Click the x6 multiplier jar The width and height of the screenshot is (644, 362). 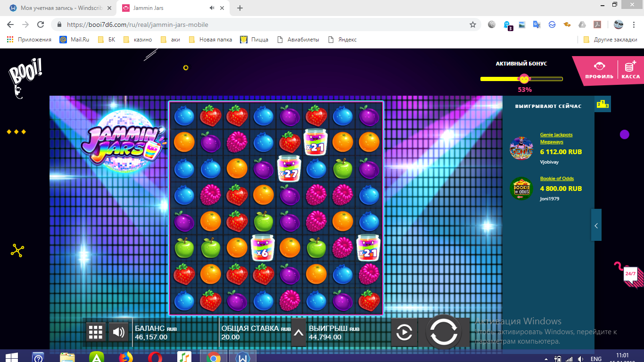click(263, 247)
